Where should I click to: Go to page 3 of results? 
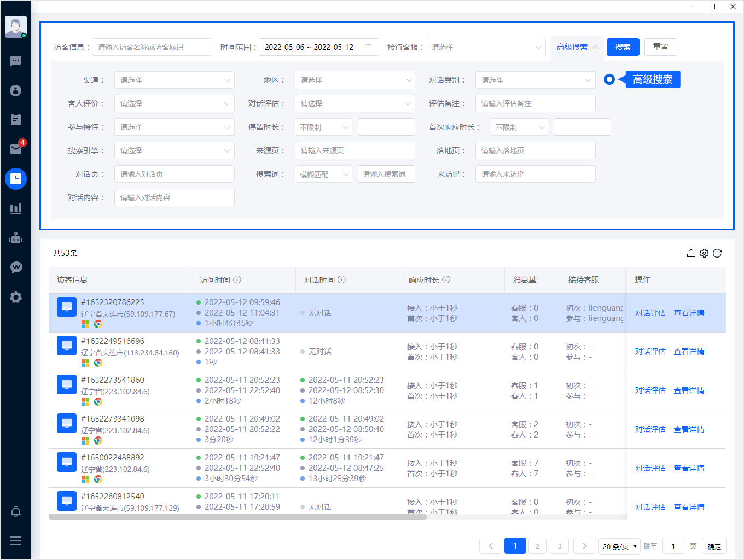coord(560,546)
